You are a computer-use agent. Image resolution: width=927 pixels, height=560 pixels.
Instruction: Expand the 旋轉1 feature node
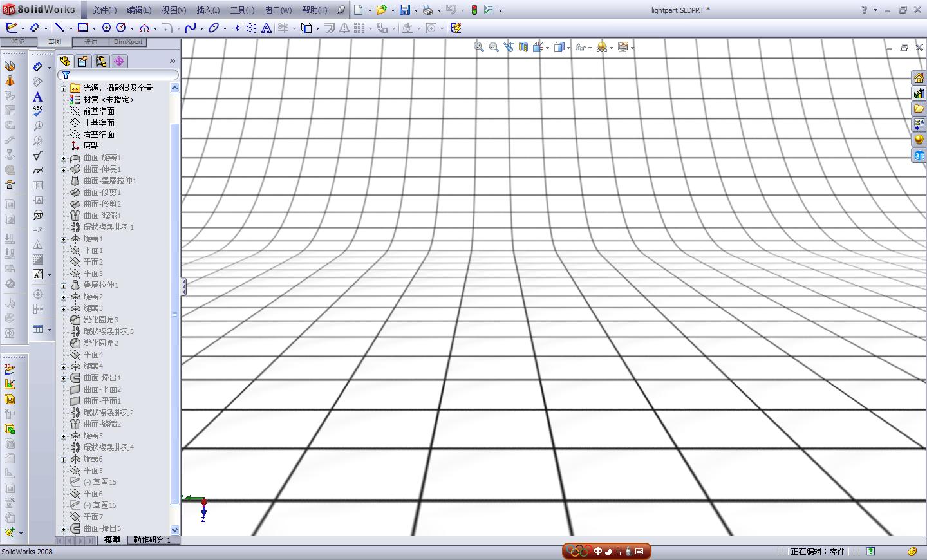point(63,239)
